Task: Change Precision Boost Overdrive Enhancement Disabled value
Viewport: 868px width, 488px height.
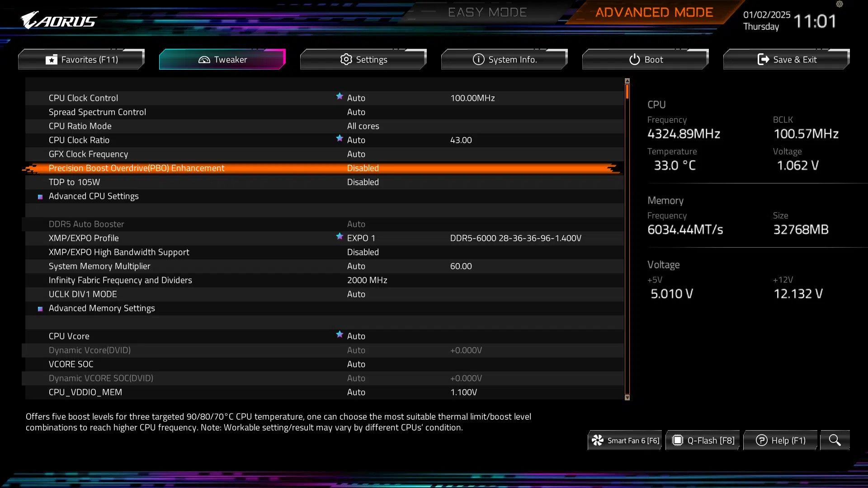Action: click(363, 168)
